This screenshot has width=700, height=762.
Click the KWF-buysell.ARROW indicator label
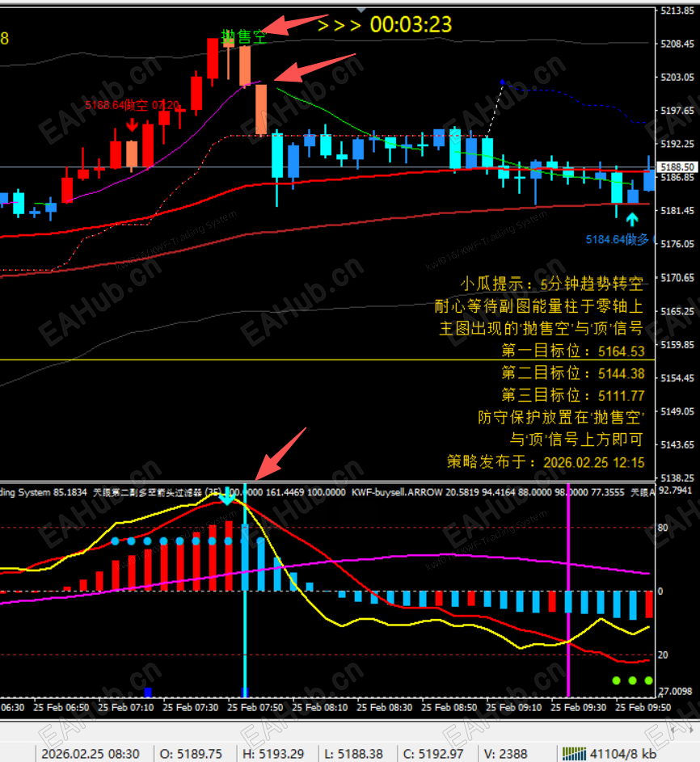point(397,492)
